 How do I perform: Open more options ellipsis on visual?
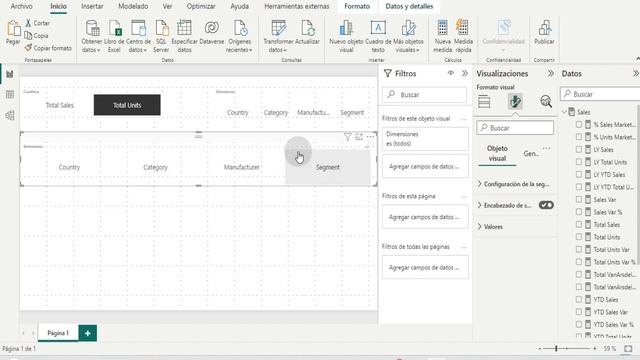(x=370, y=137)
